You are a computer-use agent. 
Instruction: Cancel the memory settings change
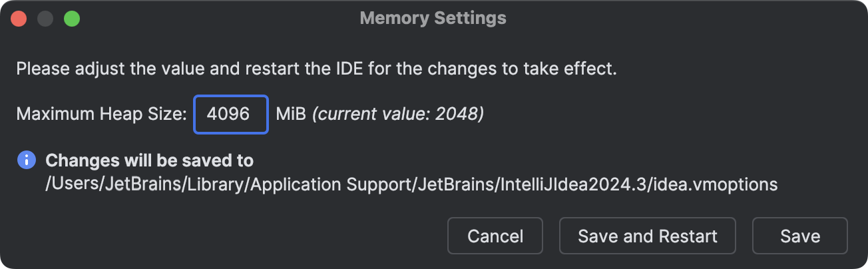495,236
